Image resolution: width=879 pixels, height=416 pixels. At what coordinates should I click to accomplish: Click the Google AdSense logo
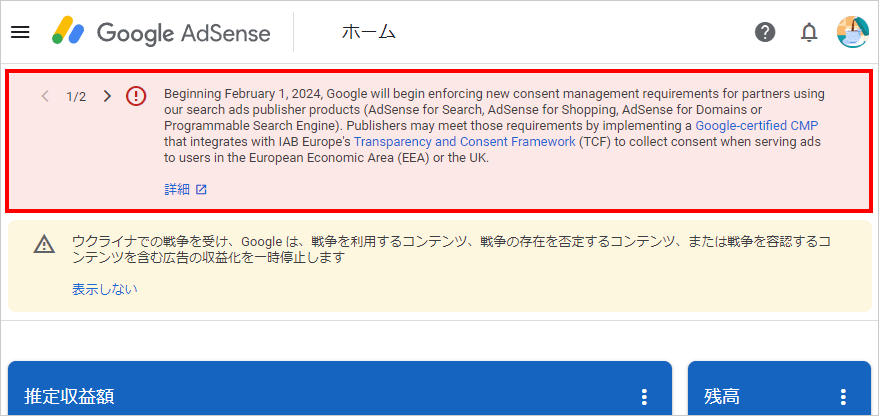(161, 33)
